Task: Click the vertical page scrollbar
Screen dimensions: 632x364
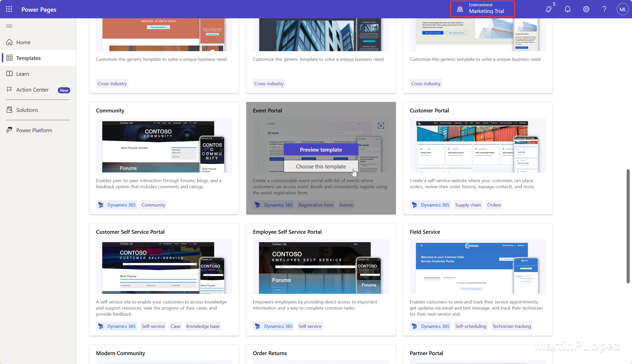Action: click(x=628, y=226)
